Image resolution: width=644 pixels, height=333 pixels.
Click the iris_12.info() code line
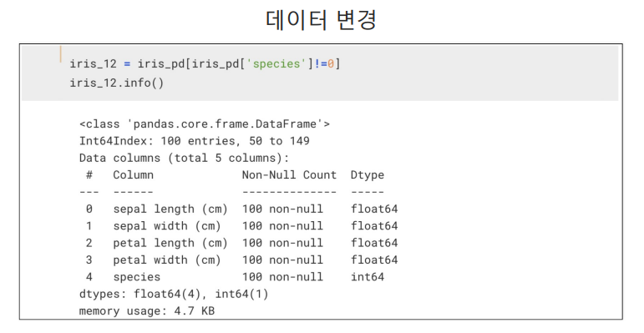tap(117, 83)
